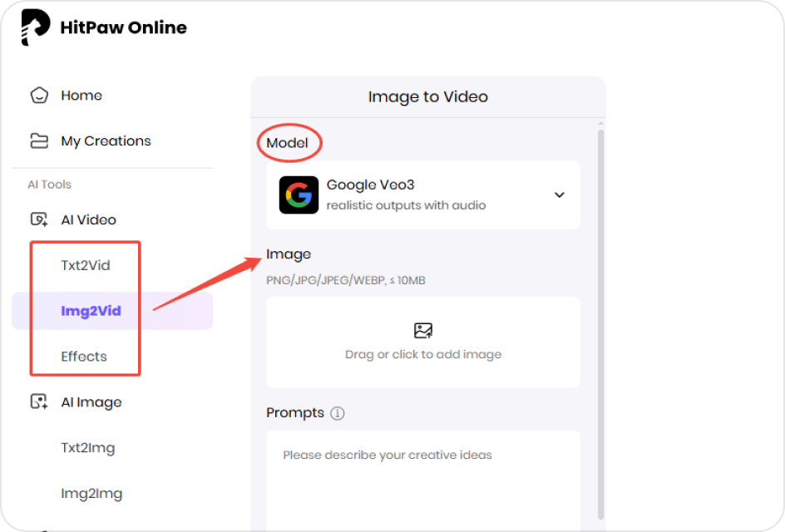Go to My Creations page
This screenshot has height=532, width=785.
click(x=106, y=140)
